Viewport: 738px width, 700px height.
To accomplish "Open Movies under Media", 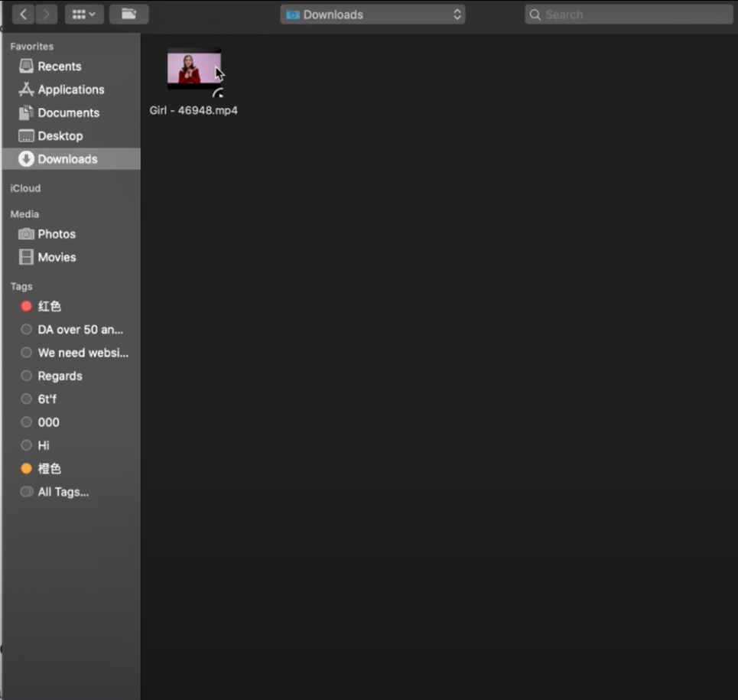I will coord(71,257).
